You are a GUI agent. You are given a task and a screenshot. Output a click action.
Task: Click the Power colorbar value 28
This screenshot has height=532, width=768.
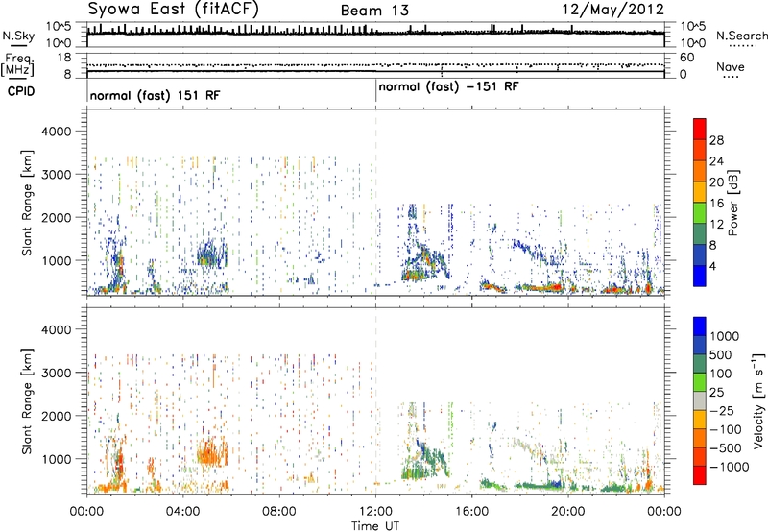tap(716, 140)
